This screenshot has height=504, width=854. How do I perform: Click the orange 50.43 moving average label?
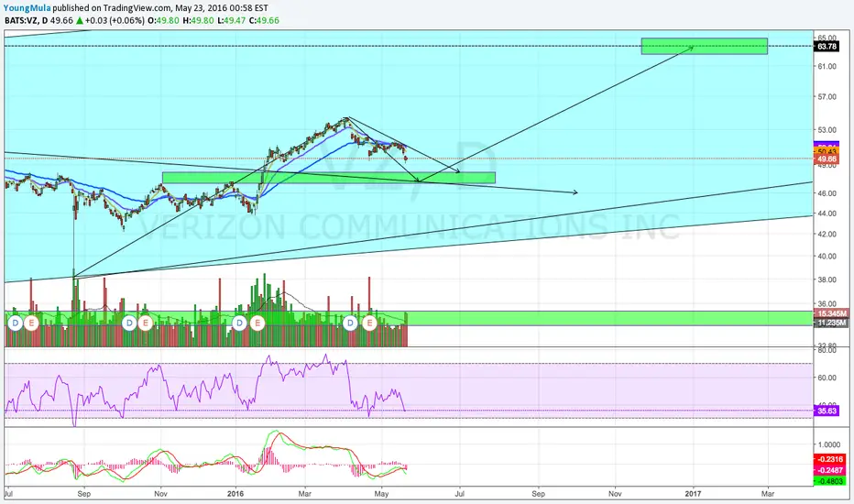click(x=827, y=151)
